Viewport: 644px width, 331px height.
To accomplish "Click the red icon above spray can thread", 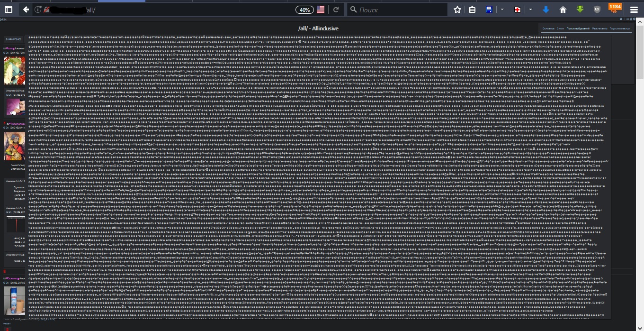I will (x=4, y=271).
